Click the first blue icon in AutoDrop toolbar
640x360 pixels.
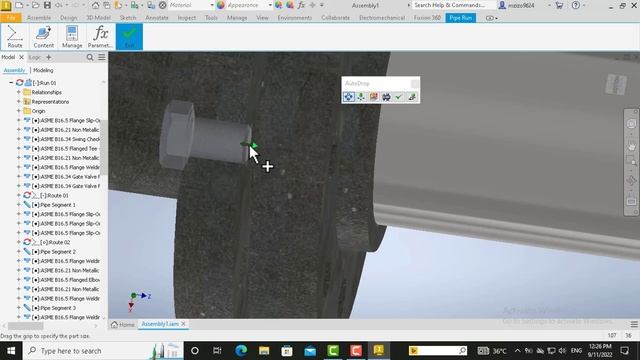pos(349,97)
